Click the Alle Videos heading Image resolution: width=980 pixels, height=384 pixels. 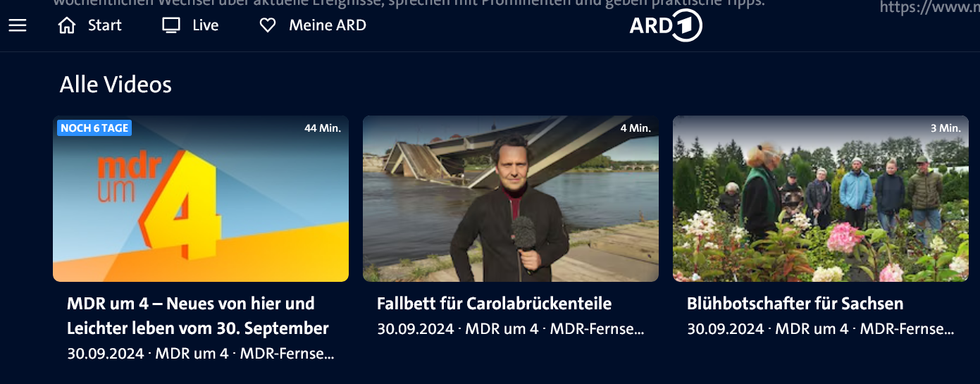coord(116,85)
